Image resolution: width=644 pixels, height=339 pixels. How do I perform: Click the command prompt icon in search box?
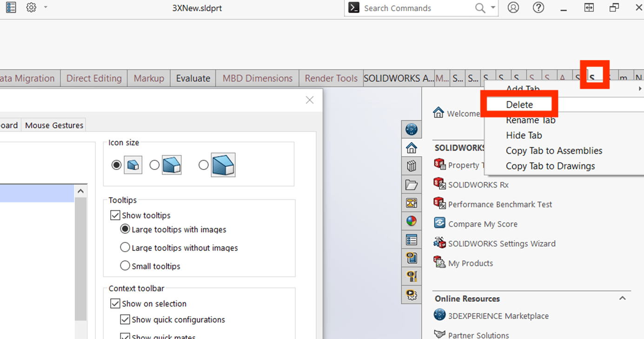[354, 8]
